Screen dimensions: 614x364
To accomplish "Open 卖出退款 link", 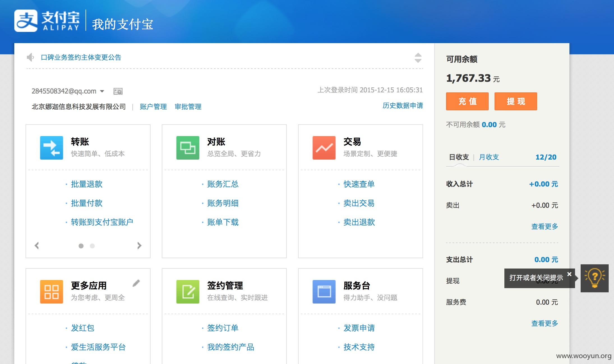I will 359,222.
